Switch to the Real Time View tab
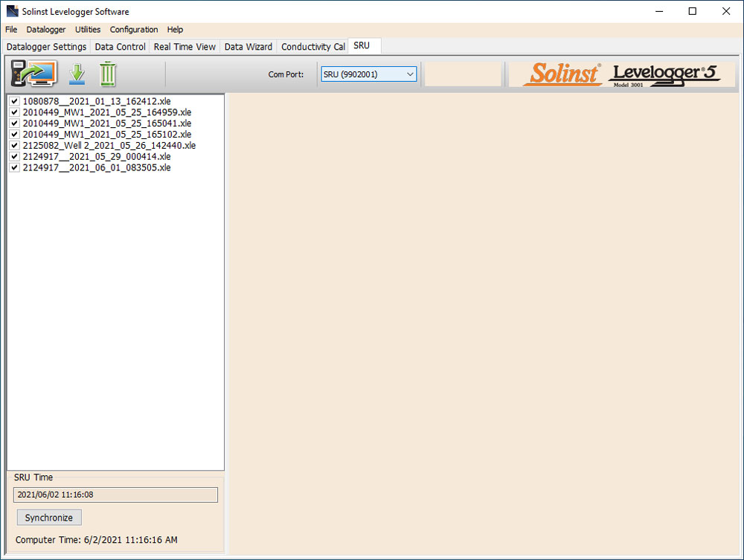Viewport: 744px width, 560px height. coord(185,46)
